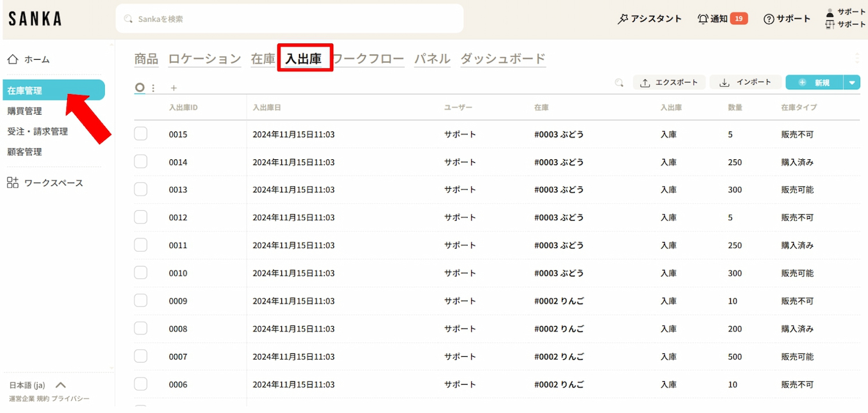Switch to the ワークフロー tab

tap(369, 59)
